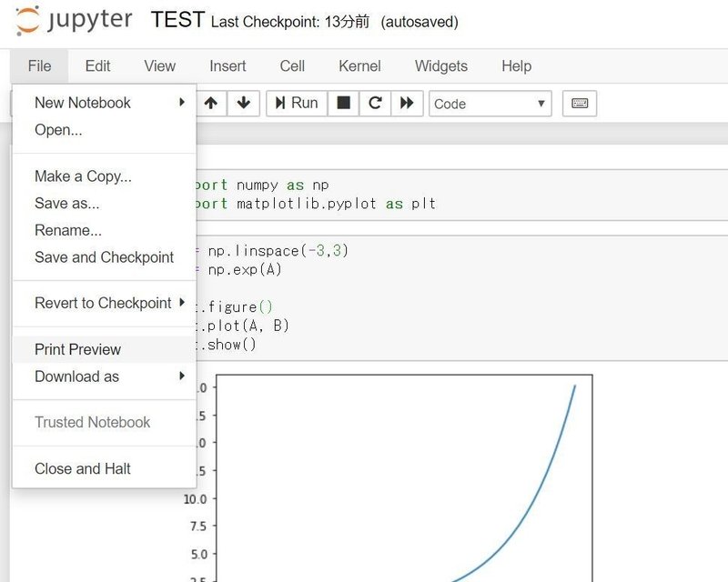Open the Cell menu
The image size is (728, 582).
click(292, 65)
